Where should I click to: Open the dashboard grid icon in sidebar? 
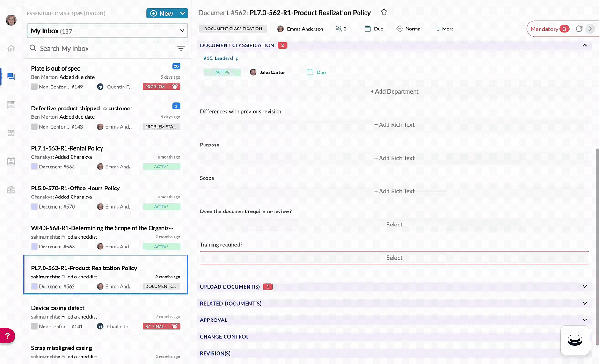(x=11, y=133)
